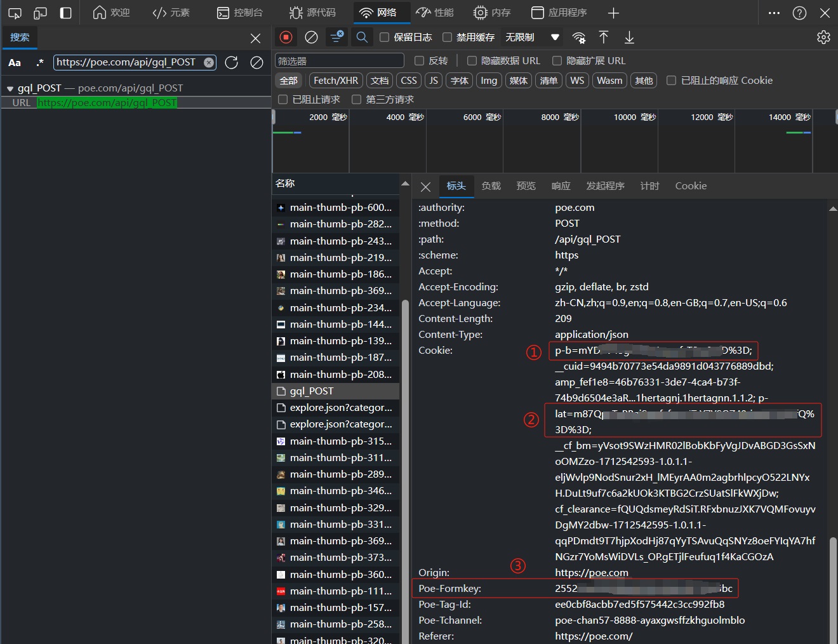Sort by 名称 column header
This screenshot has height=644, width=838.
pyautogui.click(x=336, y=184)
